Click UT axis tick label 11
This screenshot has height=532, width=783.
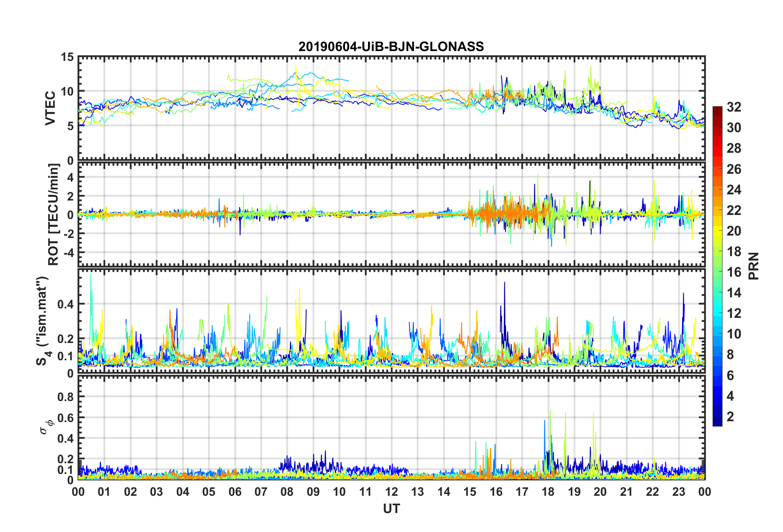[366, 492]
